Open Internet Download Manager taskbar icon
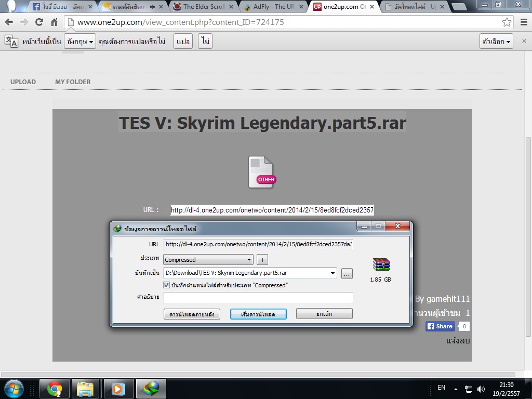 point(151,389)
